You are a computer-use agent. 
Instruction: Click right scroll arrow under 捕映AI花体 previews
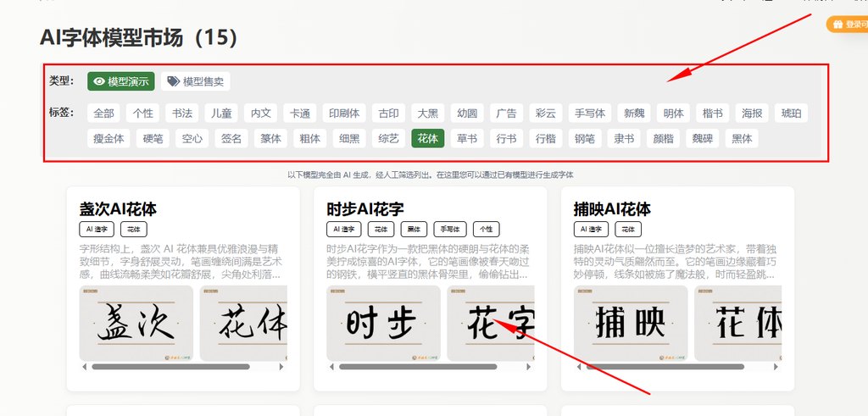pos(776,367)
